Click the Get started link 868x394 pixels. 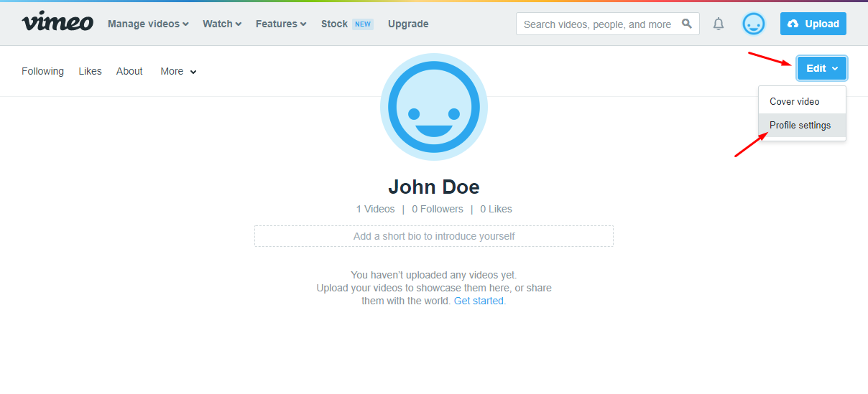479,301
